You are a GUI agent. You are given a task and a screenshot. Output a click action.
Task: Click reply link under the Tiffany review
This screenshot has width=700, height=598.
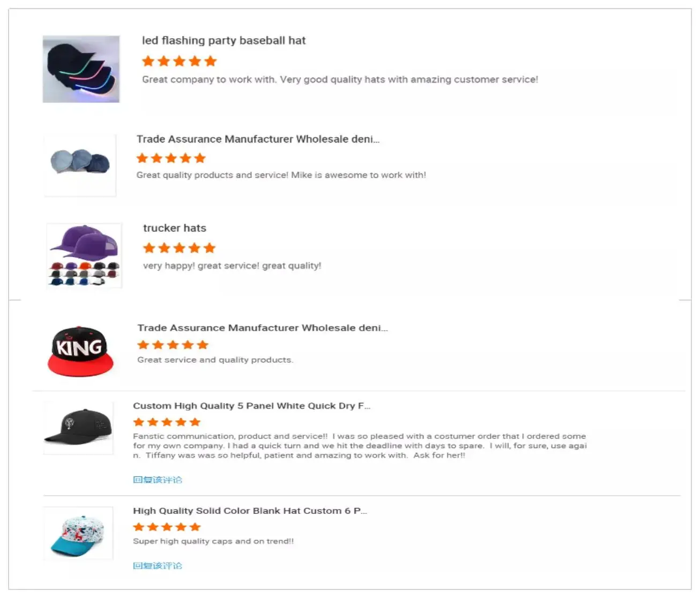click(158, 480)
